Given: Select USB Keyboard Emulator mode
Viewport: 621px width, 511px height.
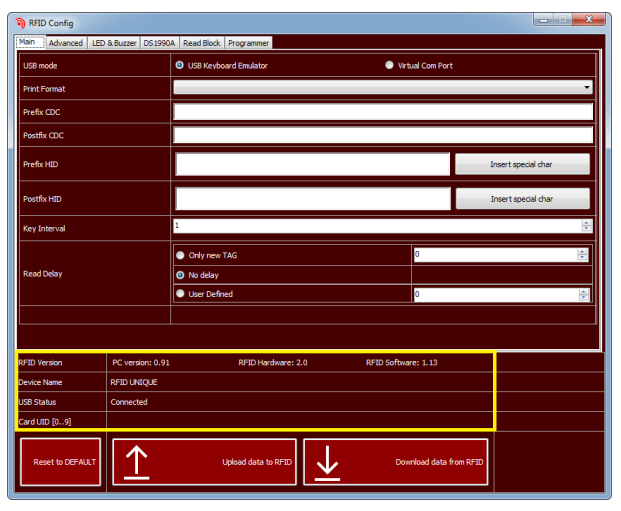Looking at the screenshot, I should (180, 66).
